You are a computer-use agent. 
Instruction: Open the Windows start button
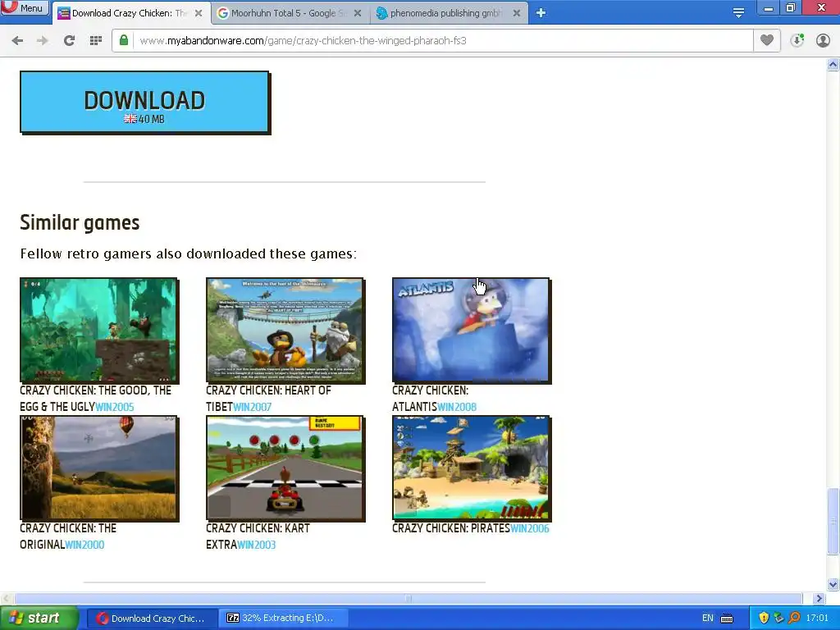[x=39, y=618]
